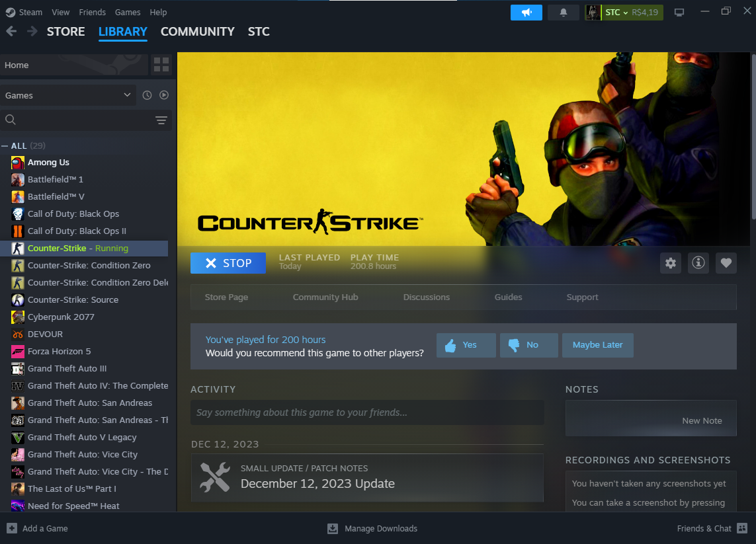Stop the running Counter-Strike game
The width and height of the screenshot is (756, 544).
coord(228,263)
